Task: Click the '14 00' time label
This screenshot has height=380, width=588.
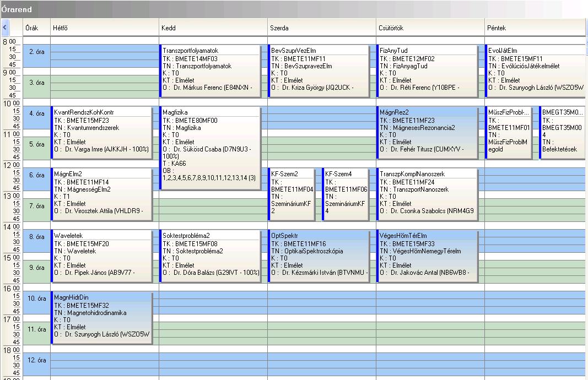Action: [x=11, y=227]
